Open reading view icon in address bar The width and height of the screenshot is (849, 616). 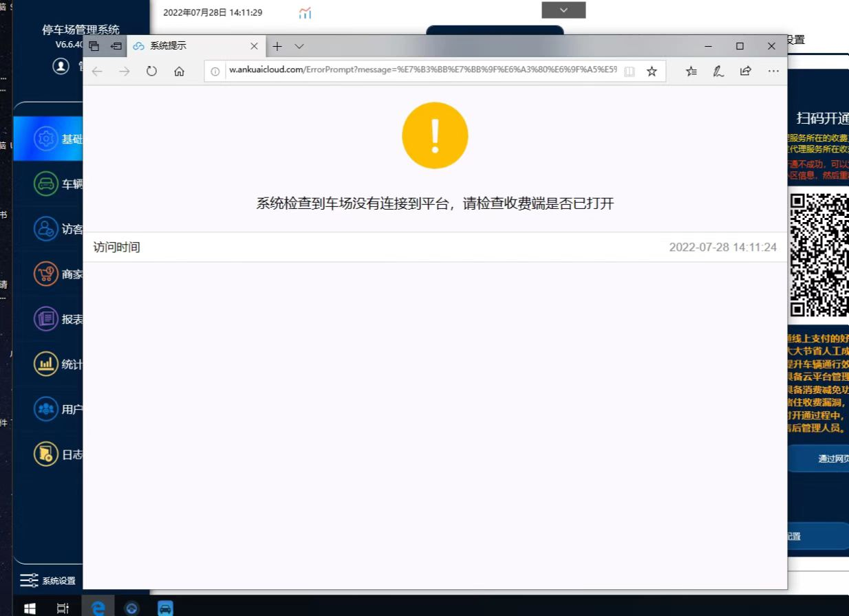click(x=629, y=71)
